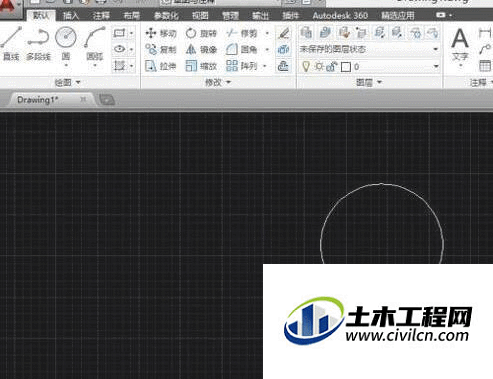
Task: Select the Polyline (多段线) tool
Action: (39, 43)
